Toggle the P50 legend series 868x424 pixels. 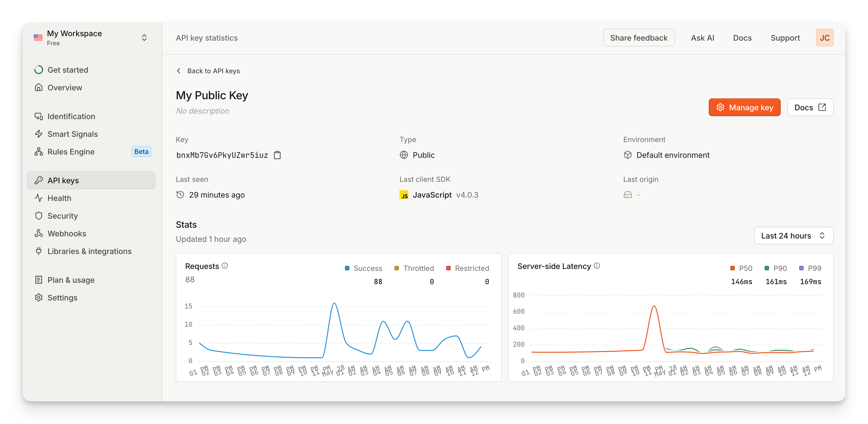741,268
